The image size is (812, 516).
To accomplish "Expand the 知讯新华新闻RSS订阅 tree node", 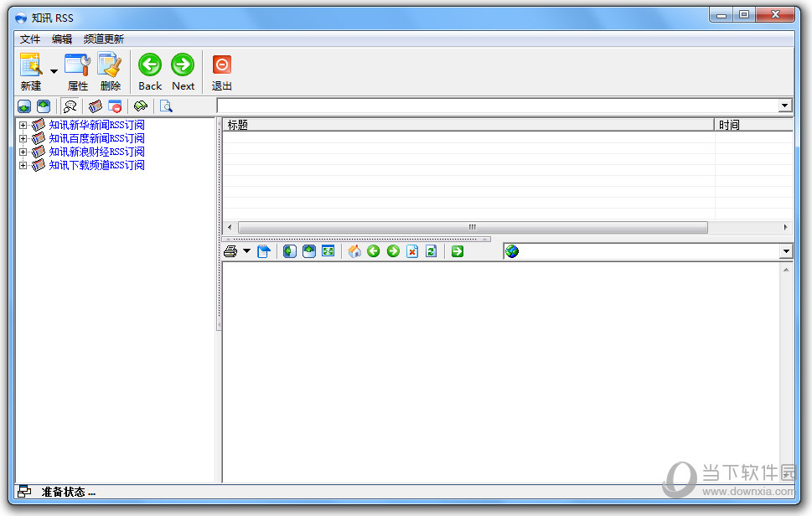I will (x=23, y=126).
